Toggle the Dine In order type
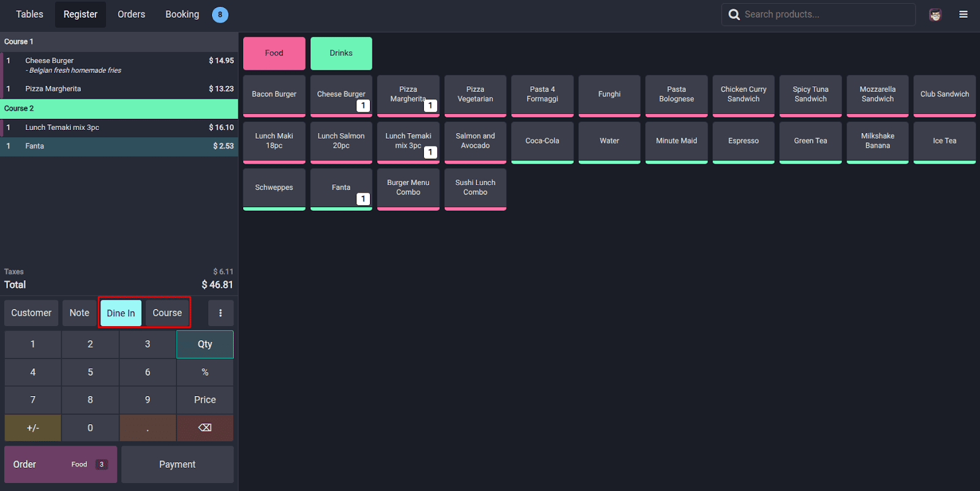980x491 pixels. pos(121,313)
